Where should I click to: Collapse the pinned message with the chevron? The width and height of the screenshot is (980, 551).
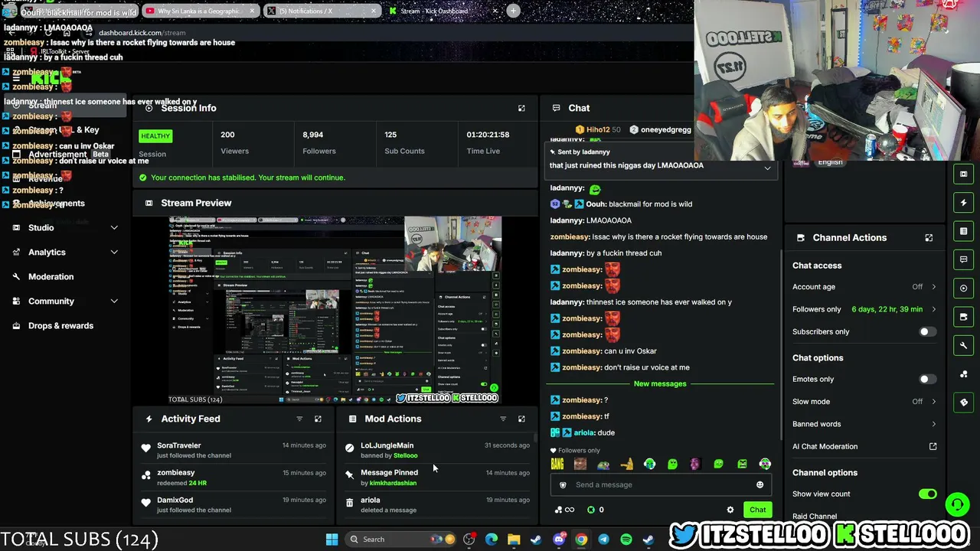coord(767,168)
